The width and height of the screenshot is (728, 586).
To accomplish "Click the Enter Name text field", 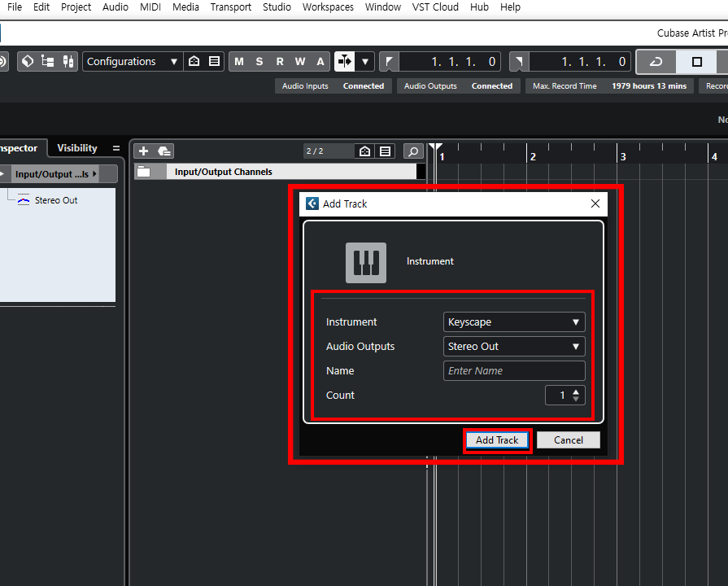I will (x=514, y=371).
